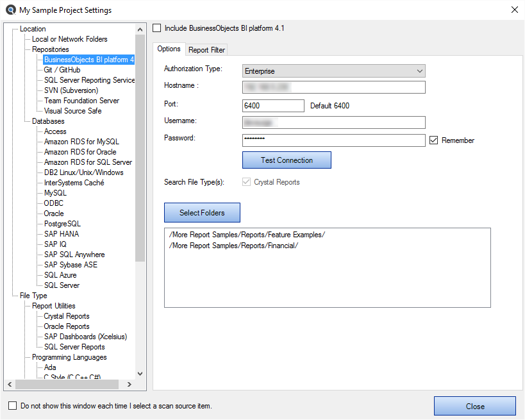Click the Port input field
The width and height of the screenshot is (525, 420).
[x=273, y=106]
